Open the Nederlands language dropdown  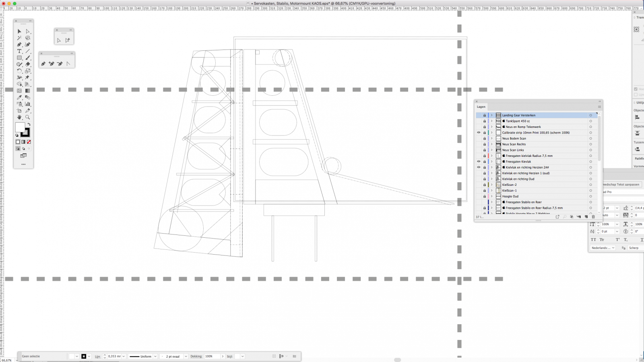[603, 248]
